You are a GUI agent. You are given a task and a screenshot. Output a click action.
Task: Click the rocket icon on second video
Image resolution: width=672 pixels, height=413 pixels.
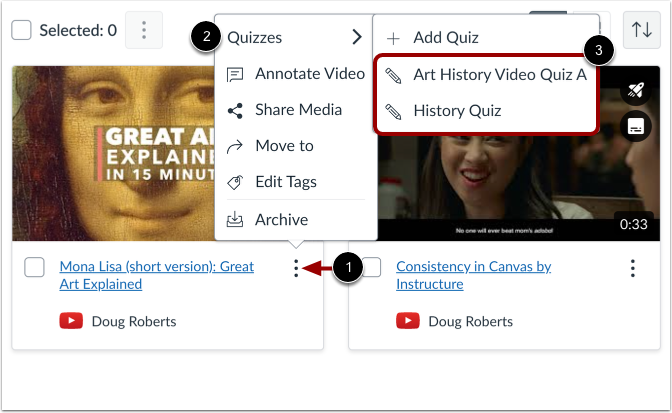click(636, 90)
